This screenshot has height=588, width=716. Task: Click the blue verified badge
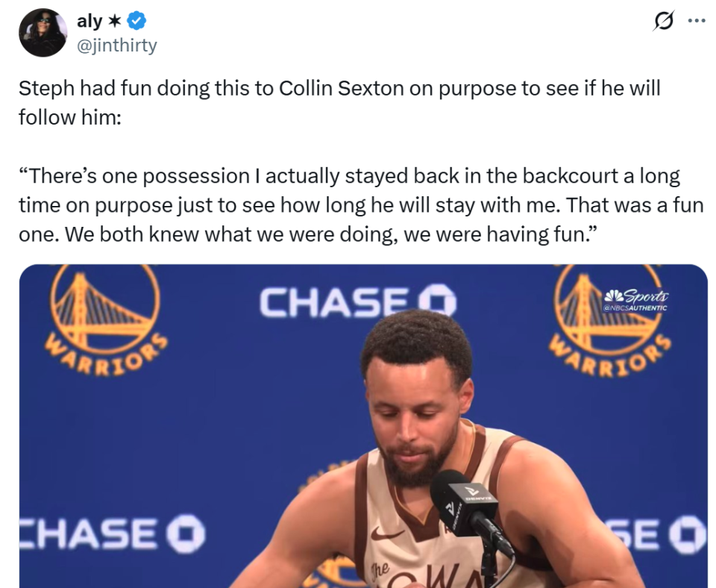[136, 21]
